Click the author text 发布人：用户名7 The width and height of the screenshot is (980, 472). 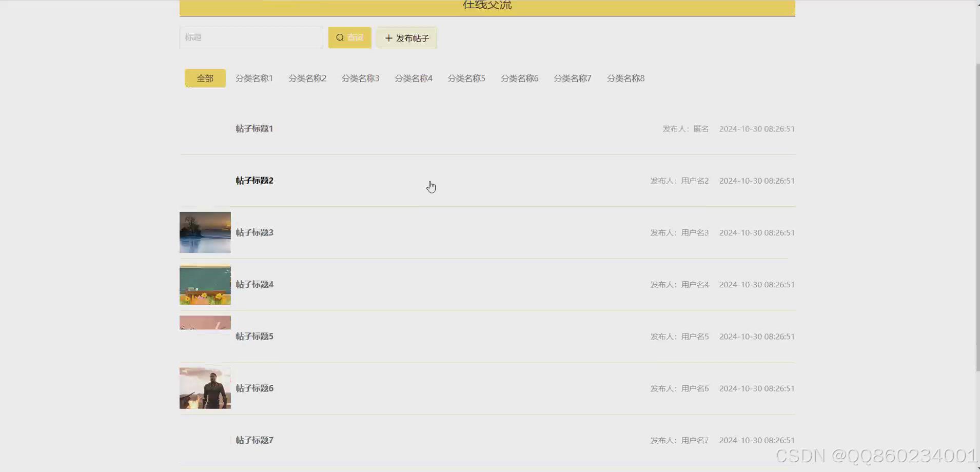pos(679,440)
